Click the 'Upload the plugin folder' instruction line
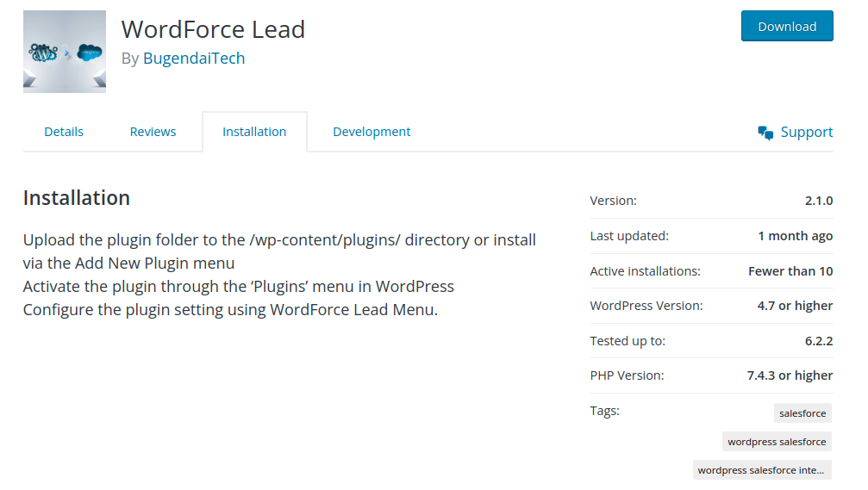The image size is (868, 490). coord(279,251)
